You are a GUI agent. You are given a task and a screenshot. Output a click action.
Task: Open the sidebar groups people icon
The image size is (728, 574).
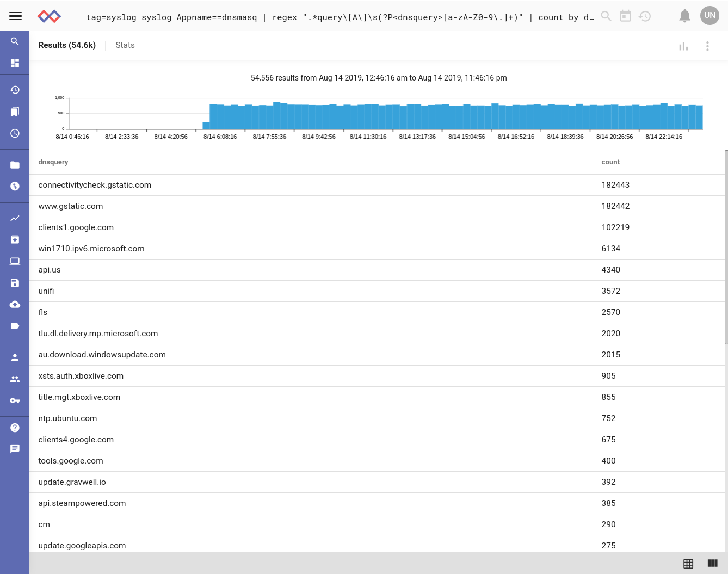click(15, 379)
